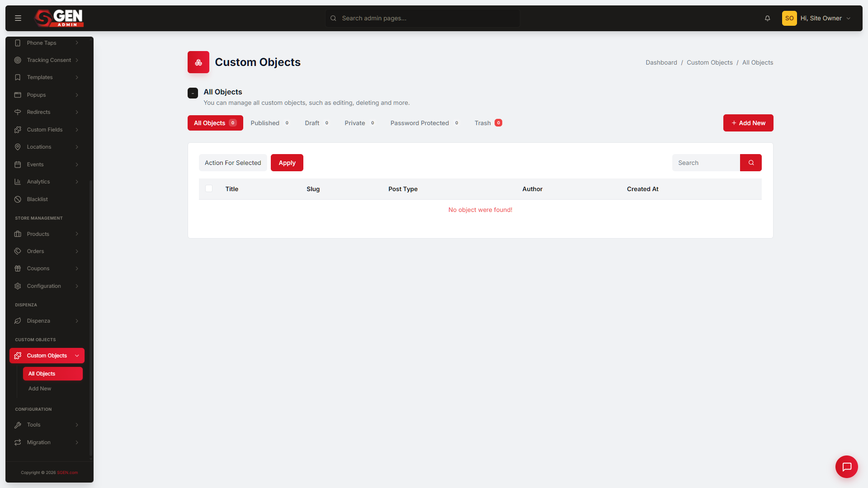Expand the Templates chevron
This screenshot has width=868, height=488.
(77, 77)
